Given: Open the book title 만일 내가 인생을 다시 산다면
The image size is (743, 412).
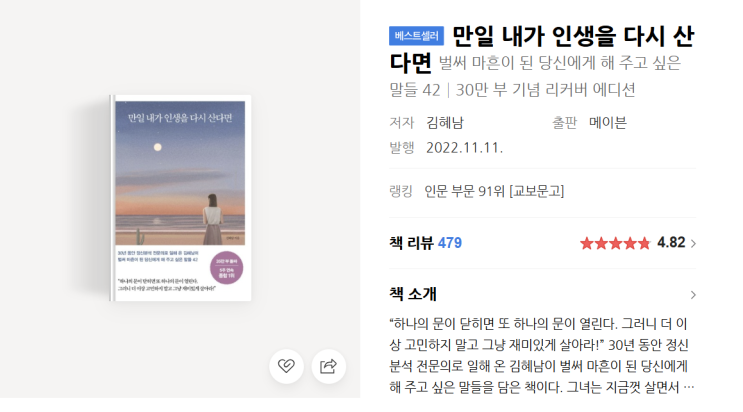Looking at the screenshot, I should pyautogui.click(x=542, y=49).
